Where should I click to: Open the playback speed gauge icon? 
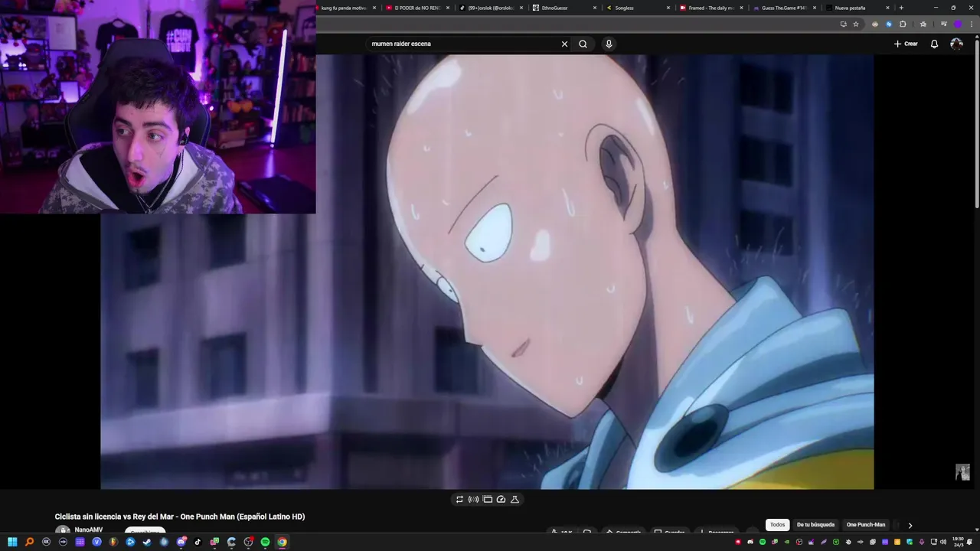[501, 499]
